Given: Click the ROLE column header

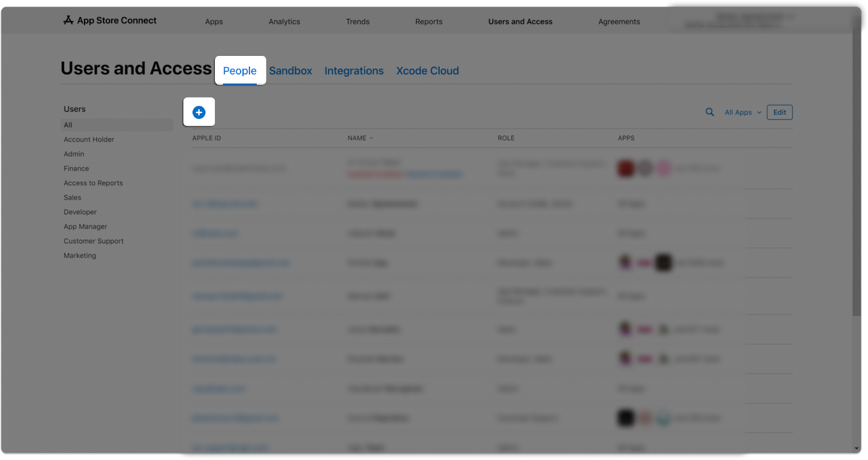Looking at the screenshot, I should pos(506,138).
